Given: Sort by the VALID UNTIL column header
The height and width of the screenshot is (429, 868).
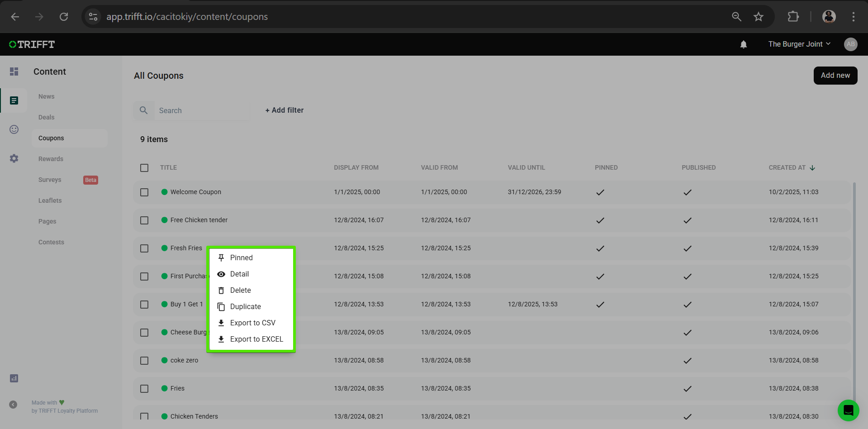Looking at the screenshot, I should (x=526, y=168).
